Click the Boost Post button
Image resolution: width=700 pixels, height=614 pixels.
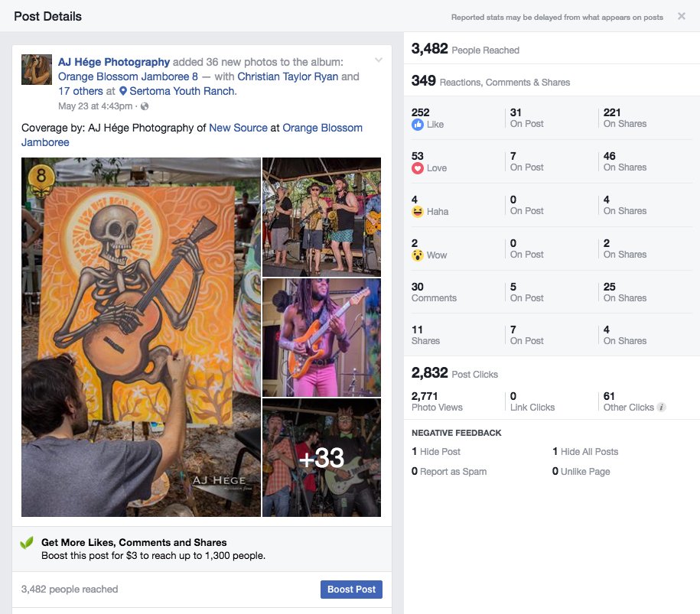(351, 590)
